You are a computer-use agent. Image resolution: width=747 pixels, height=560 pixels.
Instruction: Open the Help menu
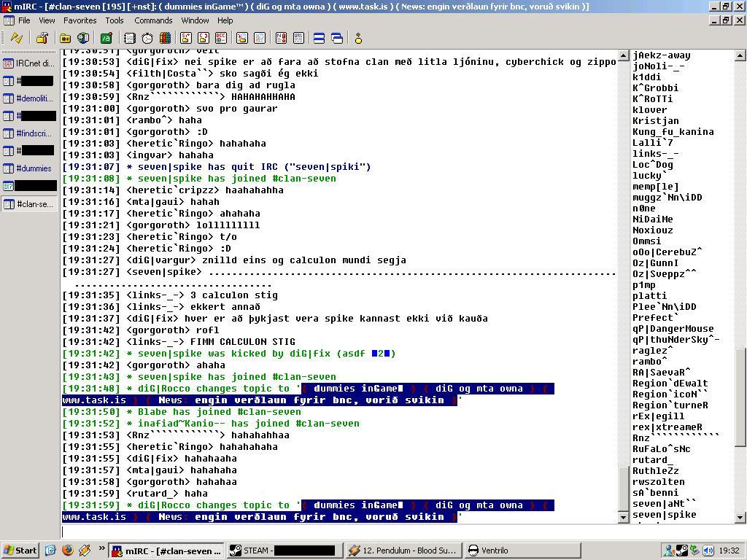click(x=225, y=20)
